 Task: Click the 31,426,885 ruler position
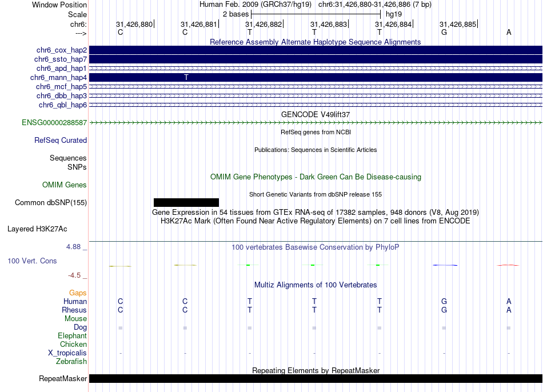click(x=458, y=24)
